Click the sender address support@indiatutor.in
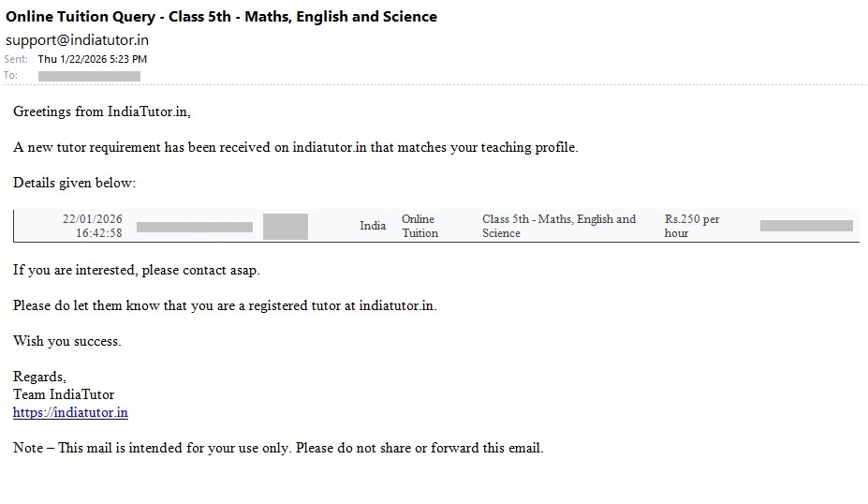Viewport: 868px width, 504px height. pos(77,40)
